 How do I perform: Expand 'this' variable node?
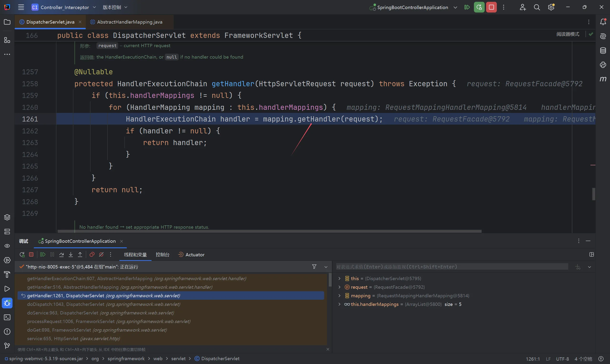click(x=340, y=278)
